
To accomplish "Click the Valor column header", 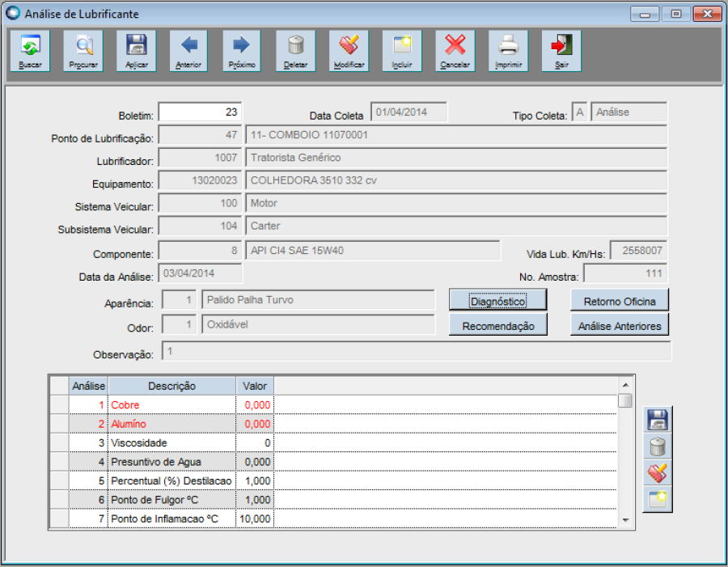I will [255, 386].
